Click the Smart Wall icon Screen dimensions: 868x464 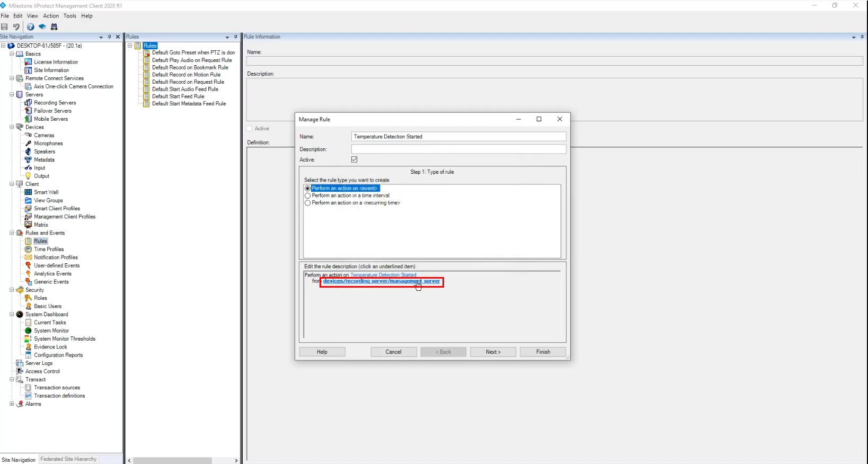click(x=29, y=192)
